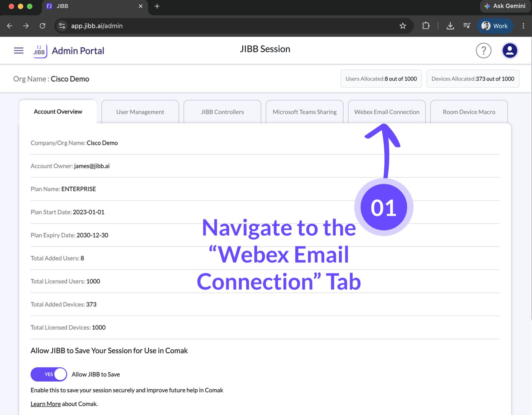The height and width of the screenshot is (415, 532).
Task: Click the Org Name Cisco Demo label
Action: [51, 79]
